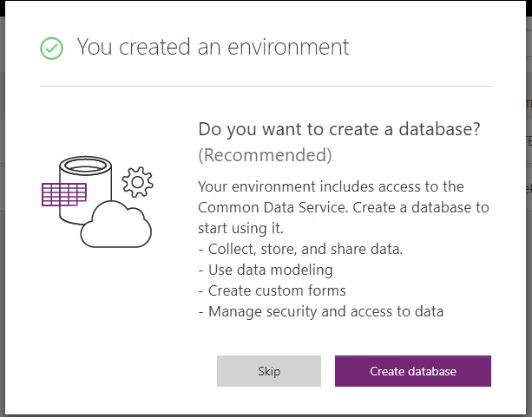Click the cloud icon in the illustration
The height and width of the screenshot is (417, 532).
[x=116, y=224]
